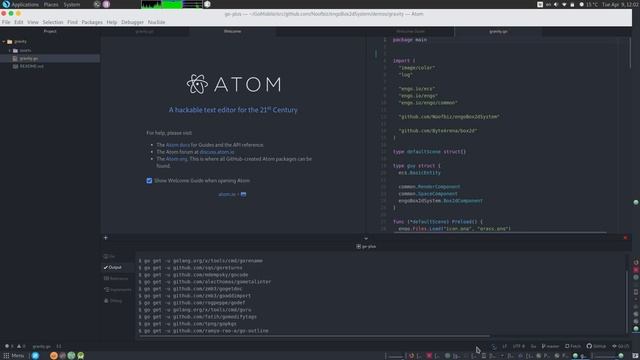Open the Atom docs link
Viewport: 640px width, 360px height.
[178, 145]
